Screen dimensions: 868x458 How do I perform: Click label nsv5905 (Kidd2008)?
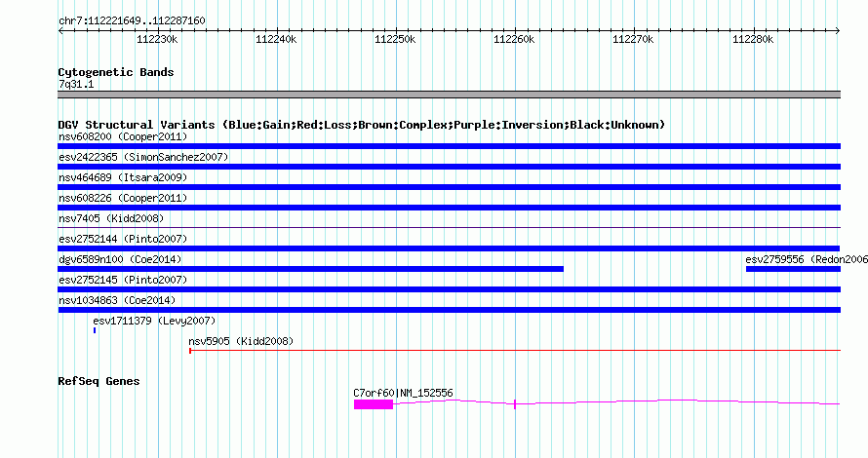[241, 341]
